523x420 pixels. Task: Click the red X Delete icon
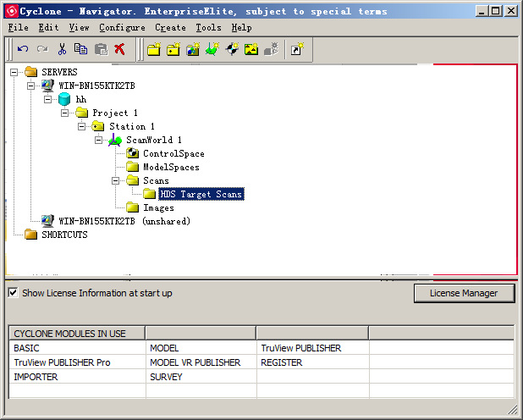119,50
